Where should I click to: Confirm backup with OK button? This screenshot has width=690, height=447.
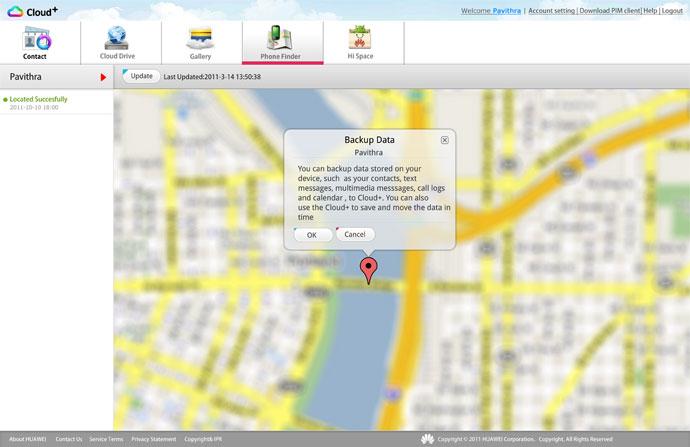coord(312,235)
